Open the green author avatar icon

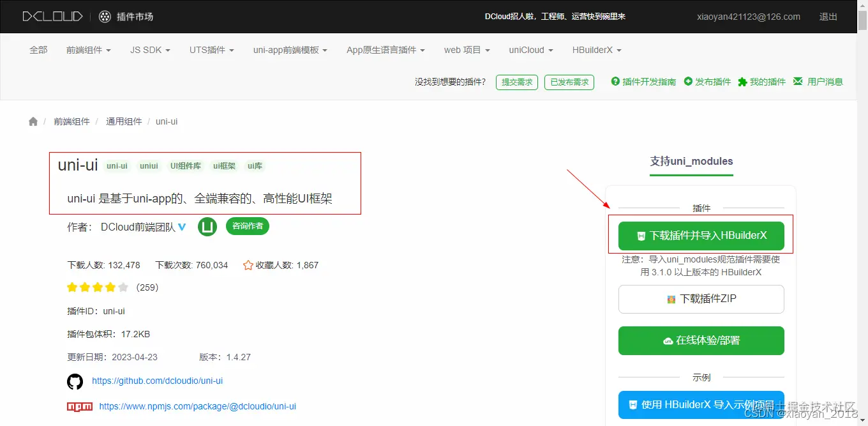[x=207, y=227]
